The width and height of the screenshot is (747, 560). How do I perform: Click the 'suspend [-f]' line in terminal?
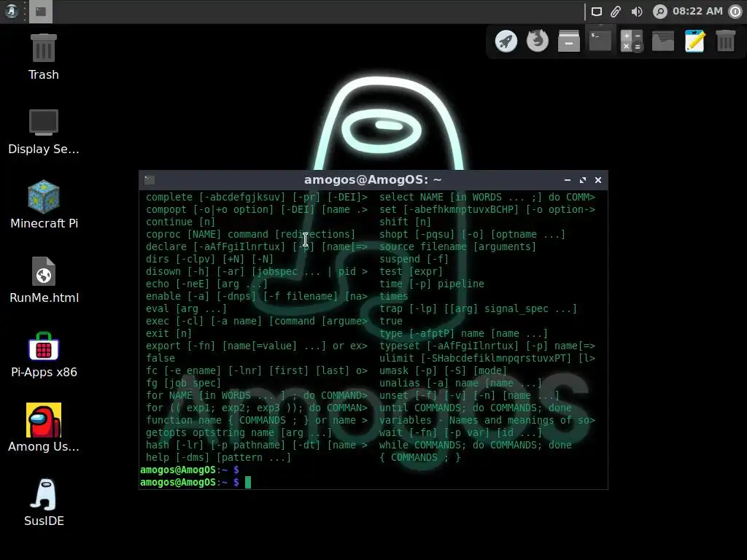tap(414, 259)
